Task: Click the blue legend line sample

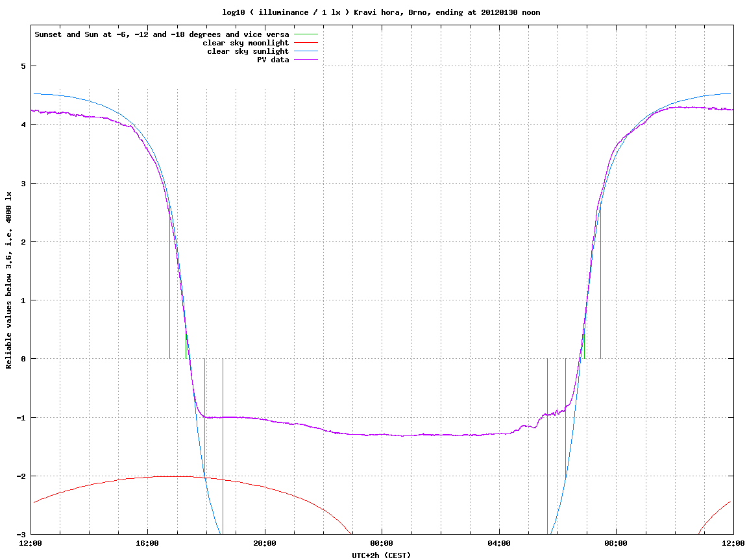Action: click(x=306, y=51)
